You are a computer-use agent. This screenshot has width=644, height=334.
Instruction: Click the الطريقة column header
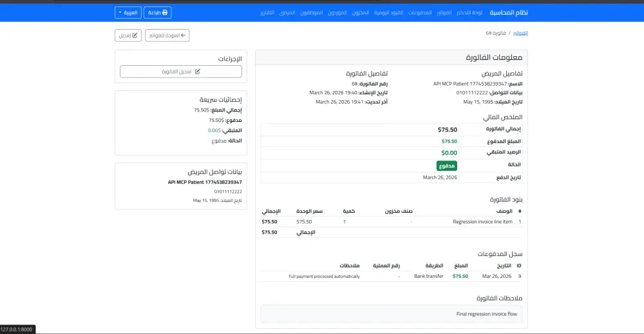coord(436,265)
